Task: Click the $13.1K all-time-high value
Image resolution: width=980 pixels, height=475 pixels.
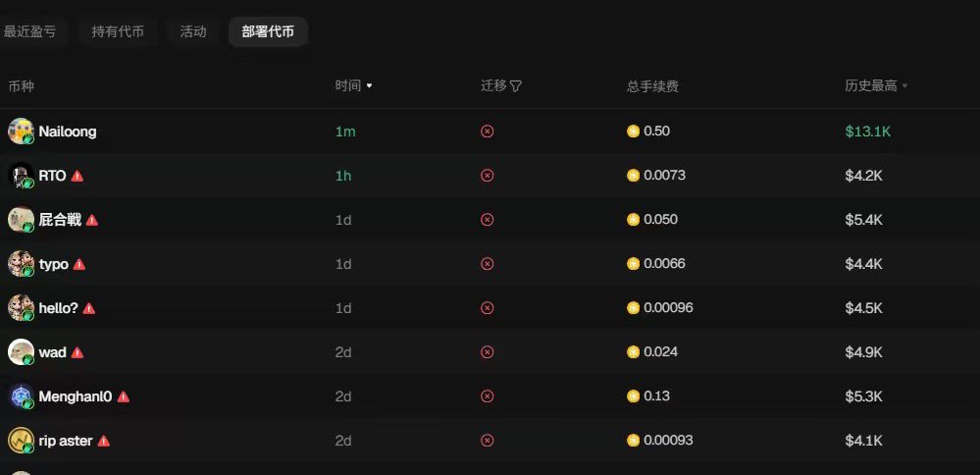Action: [x=867, y=132]
